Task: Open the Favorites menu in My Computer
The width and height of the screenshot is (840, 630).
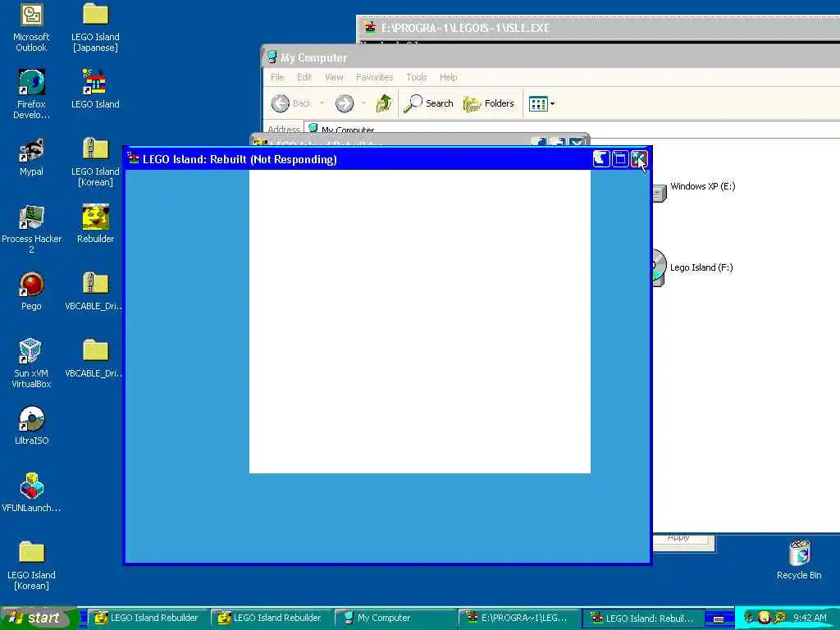Action: click(x=374, y=77)
